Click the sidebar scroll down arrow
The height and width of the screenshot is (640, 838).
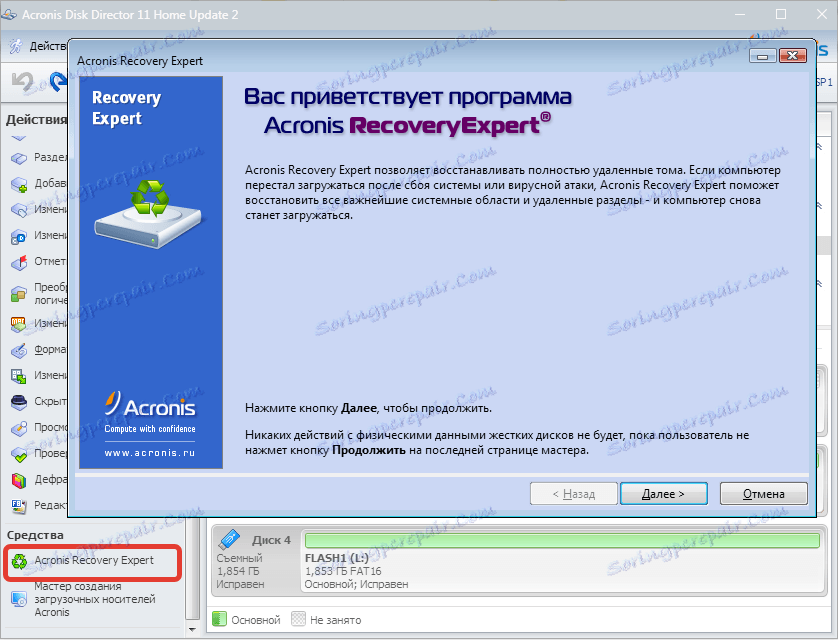[x=192, y=630]
